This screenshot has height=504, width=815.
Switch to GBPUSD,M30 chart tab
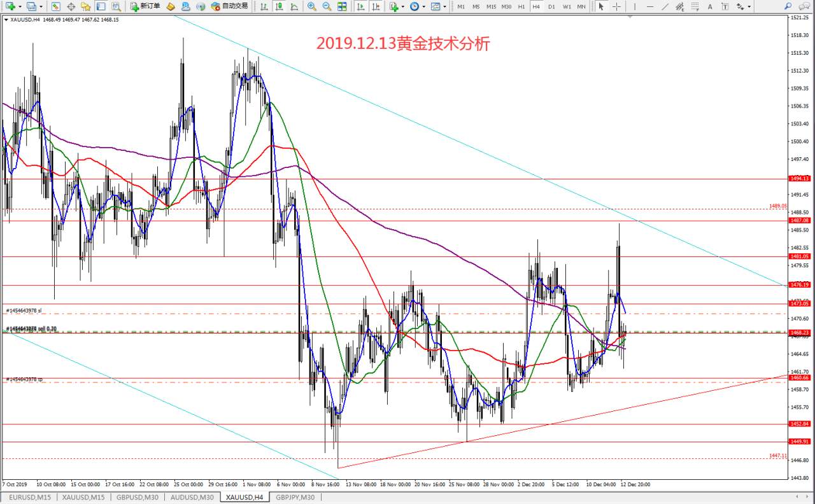pos(137,497)
